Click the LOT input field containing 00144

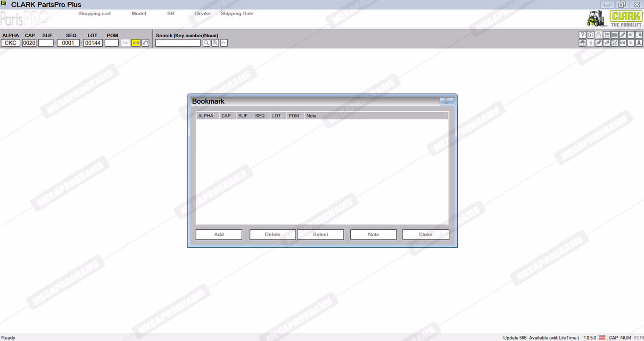[x=93, y=43]
